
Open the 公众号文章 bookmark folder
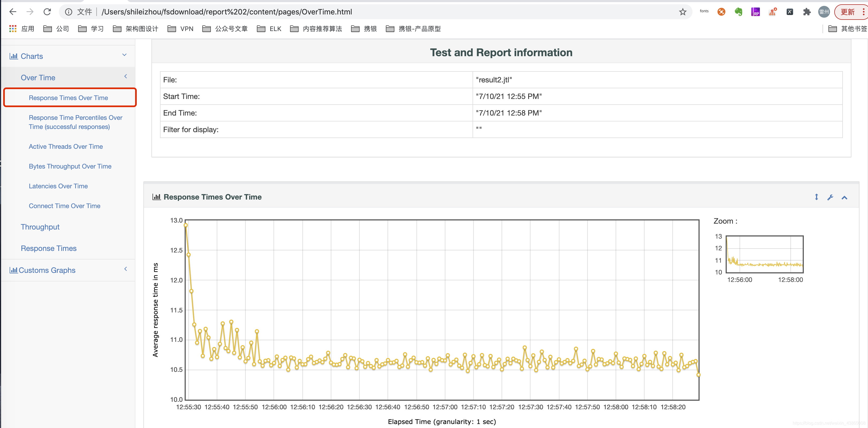(x=225, y=29)
